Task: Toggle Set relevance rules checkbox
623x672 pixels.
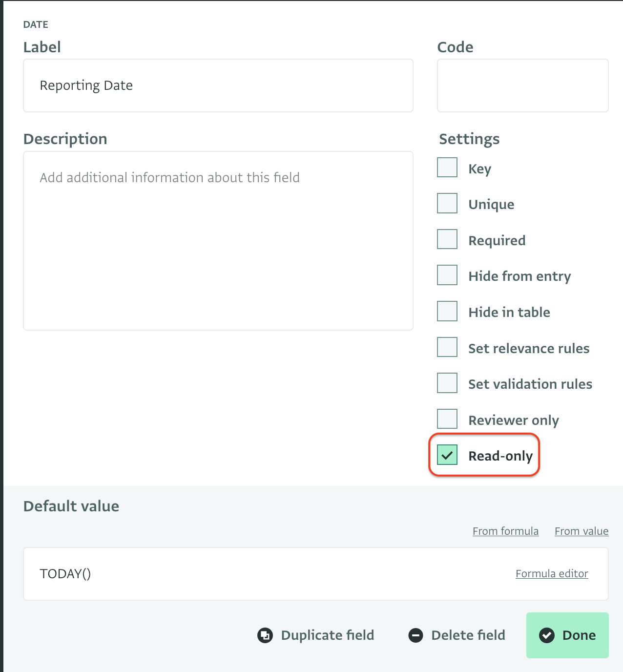Action: click(x=447, y=347)
